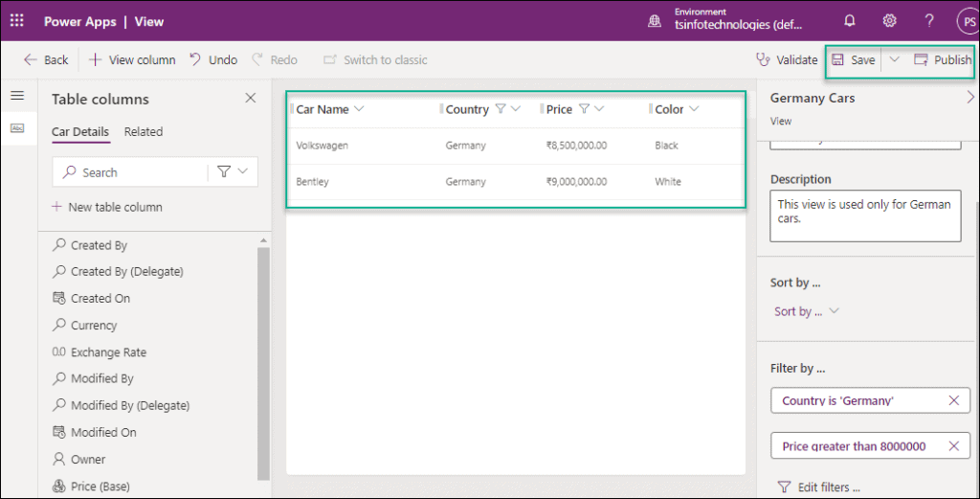Click the ₹9,000,000.00 price cell

click(x=576, y=182)
